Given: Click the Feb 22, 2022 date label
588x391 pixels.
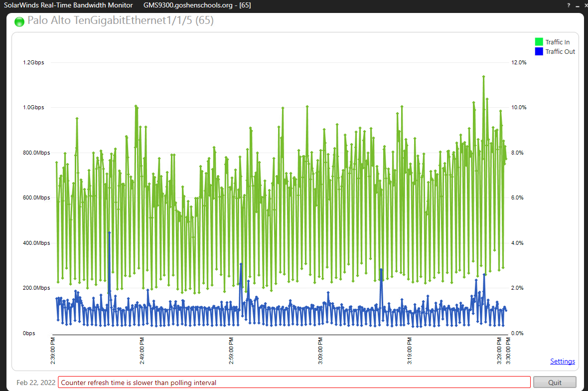Looking at the screenshot, I should tap(36, 383).
